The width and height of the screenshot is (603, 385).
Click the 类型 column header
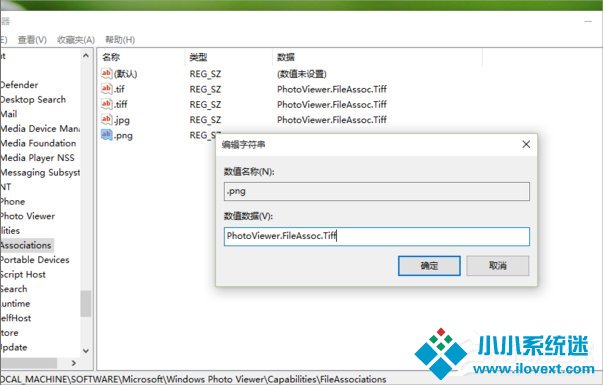pos(198,57)
